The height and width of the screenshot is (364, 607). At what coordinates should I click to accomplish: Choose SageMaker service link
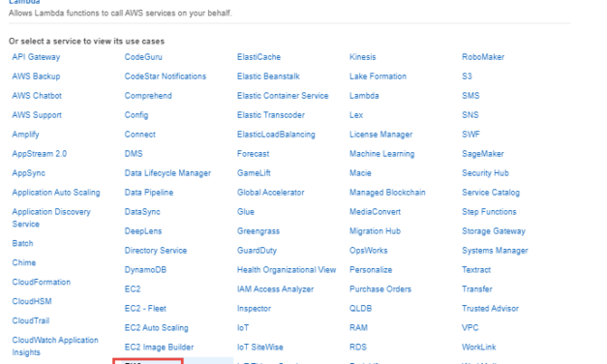[483, 154]
